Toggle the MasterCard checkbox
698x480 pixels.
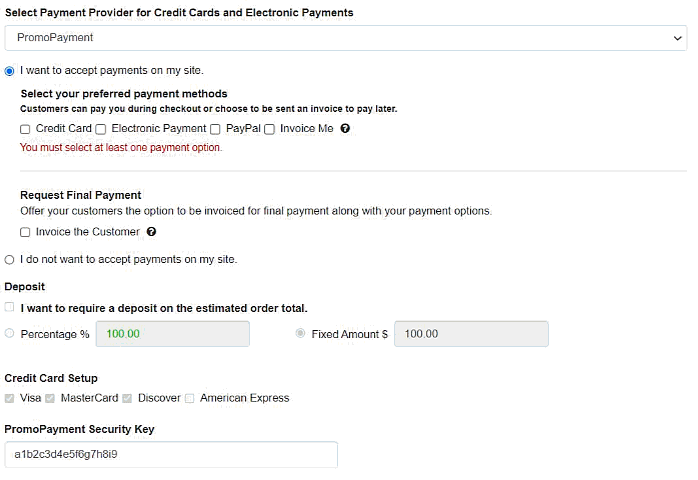(50, 399)
